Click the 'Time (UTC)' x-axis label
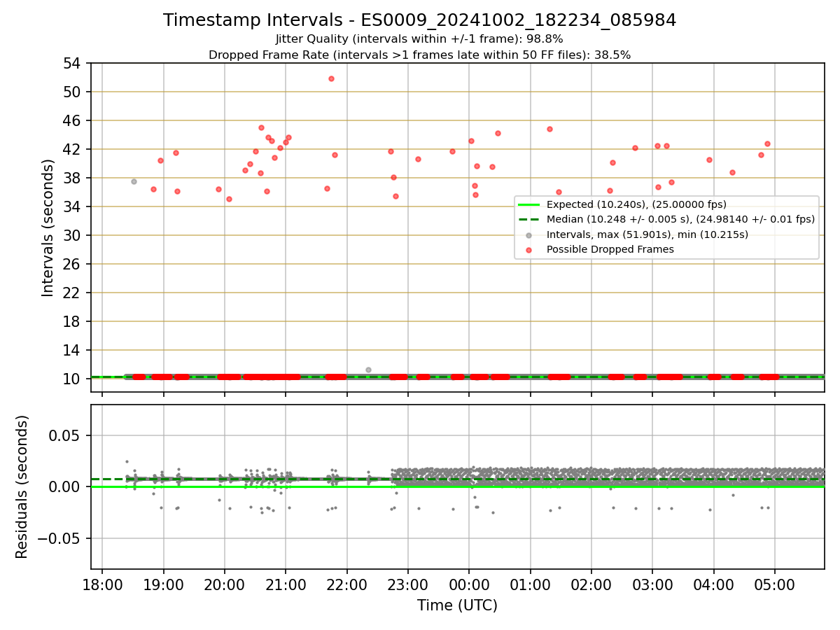This screenshot has height=630, width=840. click(x=457, y=605)
